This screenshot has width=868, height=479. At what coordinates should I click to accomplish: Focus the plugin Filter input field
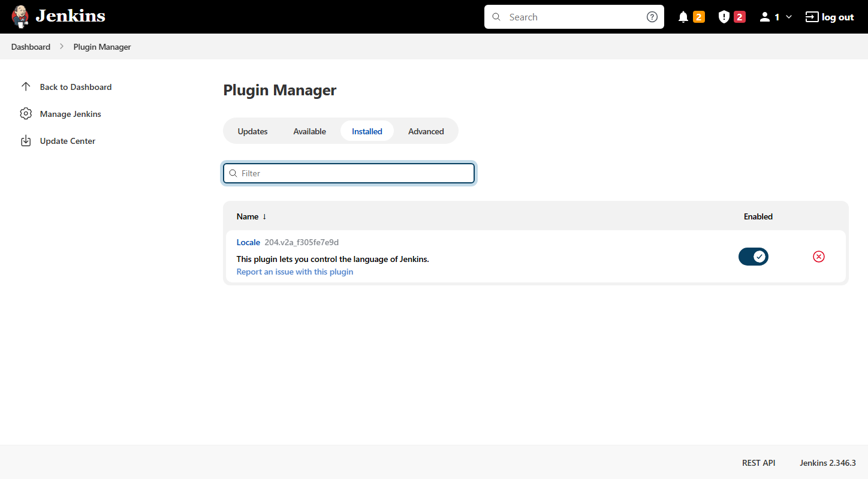[x=349, y=173]
